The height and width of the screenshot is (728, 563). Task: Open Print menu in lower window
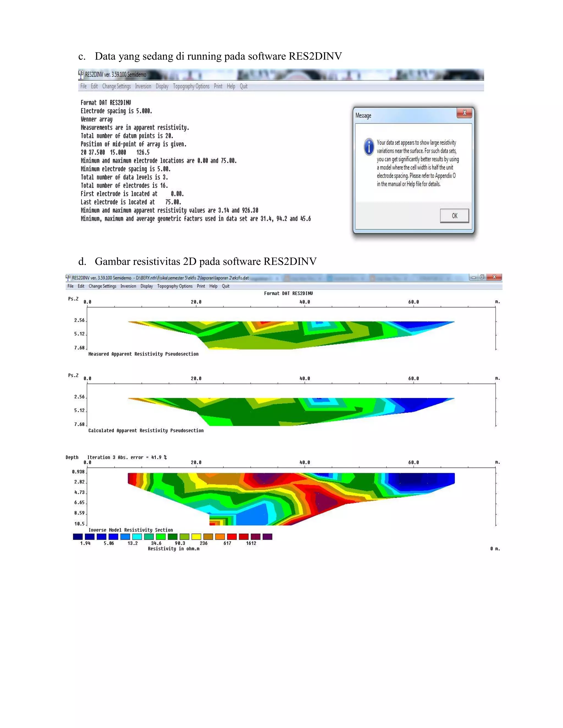pyautogui.click(x=201, y=286)
